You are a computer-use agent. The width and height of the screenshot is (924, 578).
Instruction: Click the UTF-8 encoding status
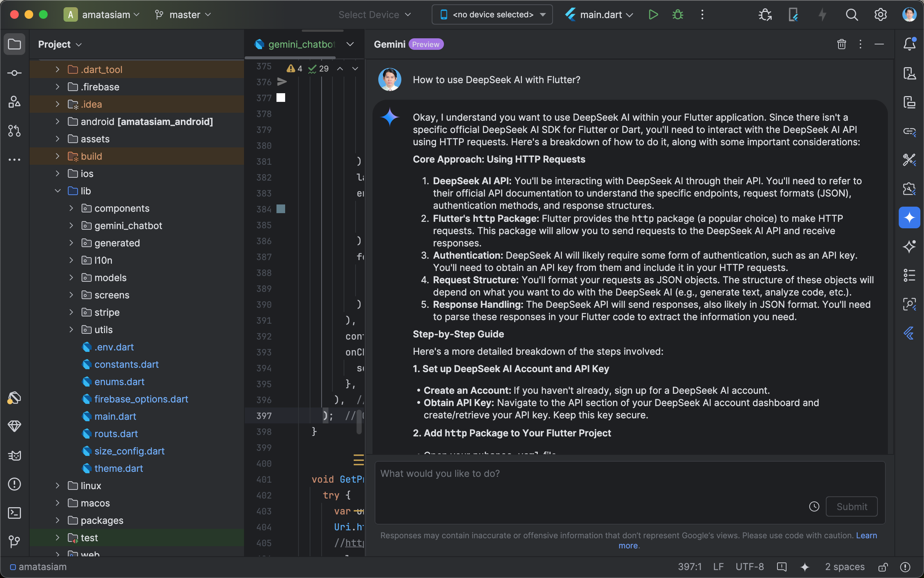pyautogui.click(x=750, y=567)
